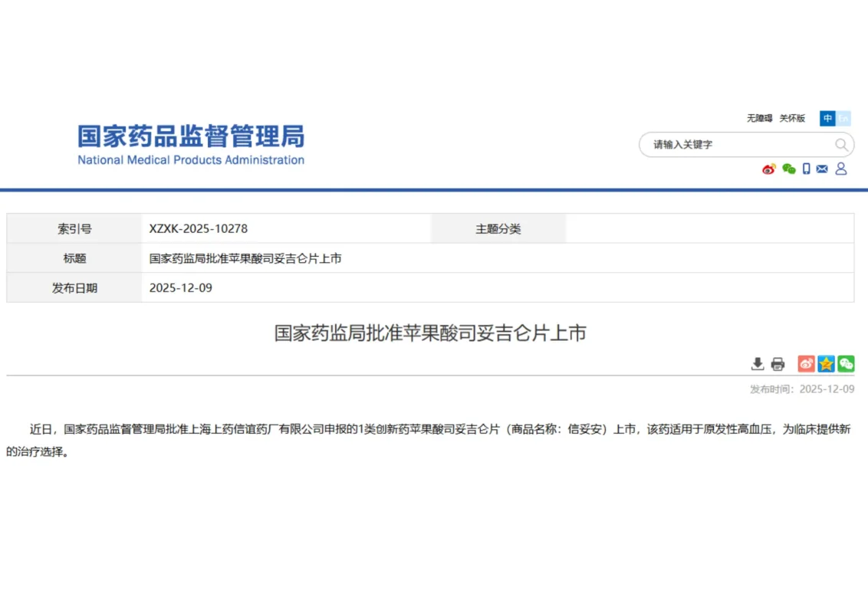Viewport: 868px width, 613px height.
Task: Open the article headline 国家药监局批准苹果酸司妥吉仑片上市
Action: 430,333
